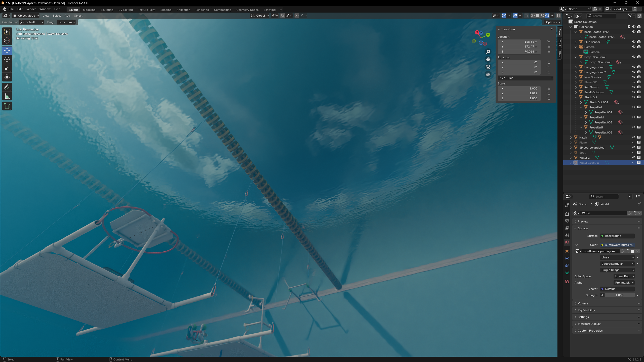Disable Hatch in renders camera icon
Viewport: 644px width, 362px height.
639,137
